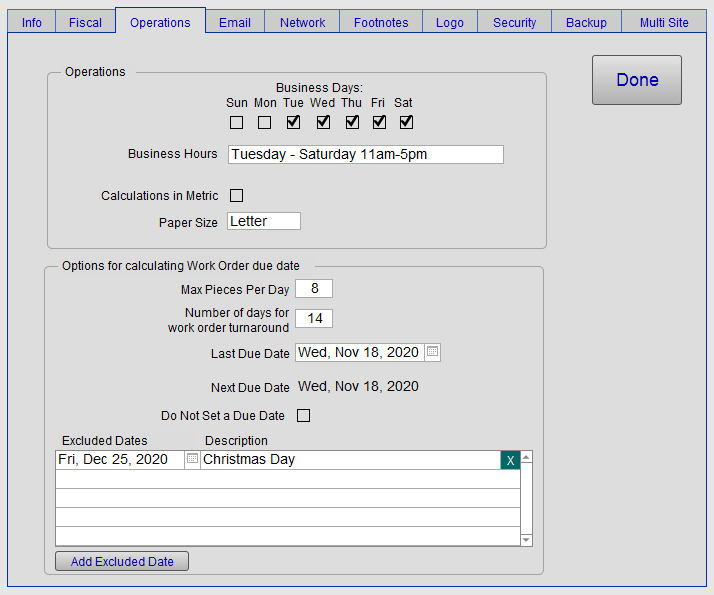
Task: Click Add Excluded Date button
Action: pyautogui.click(x=122, y=562)
